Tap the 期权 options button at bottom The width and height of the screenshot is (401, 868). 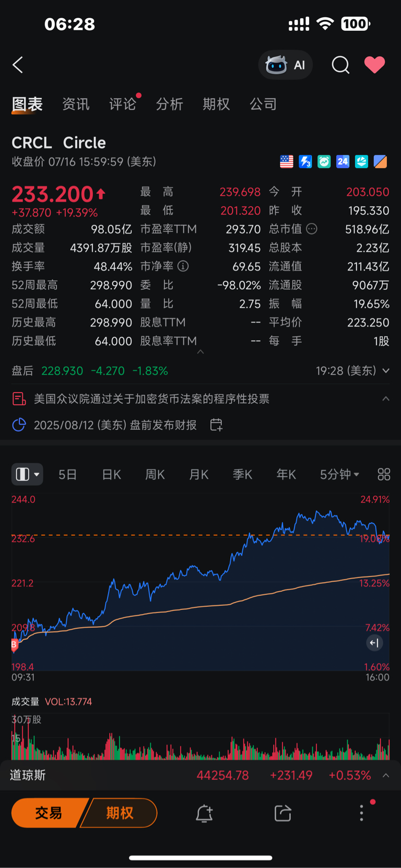click(x=120, y=813)
